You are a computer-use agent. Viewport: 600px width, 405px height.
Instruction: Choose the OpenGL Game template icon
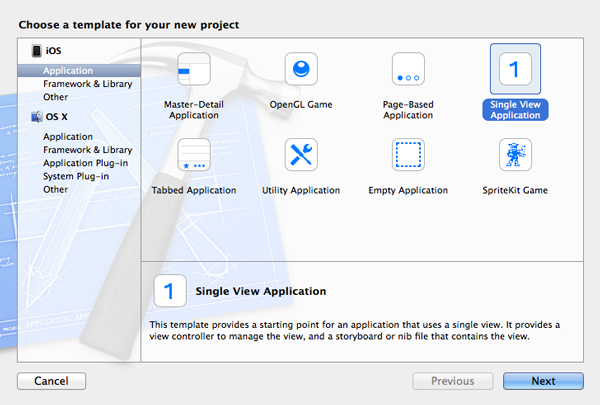[301, 71]
